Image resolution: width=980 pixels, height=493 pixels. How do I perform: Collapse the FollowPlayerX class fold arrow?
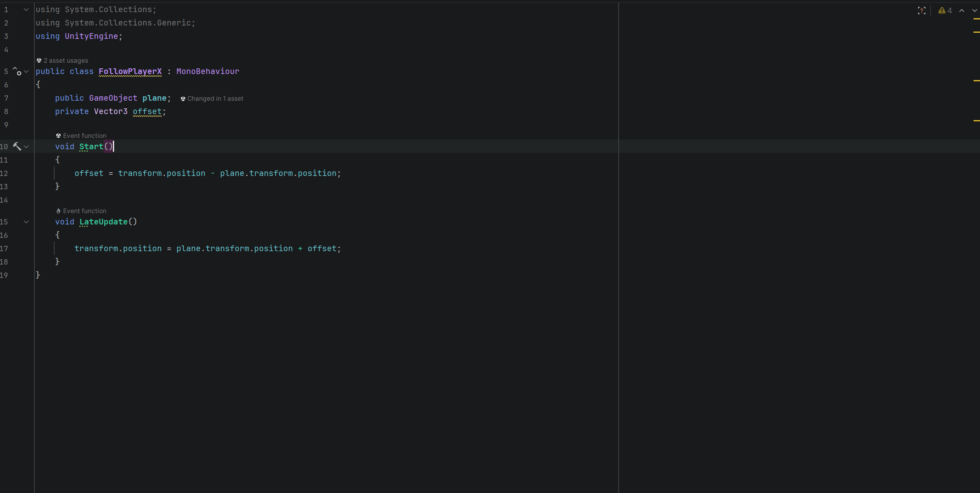26,72
